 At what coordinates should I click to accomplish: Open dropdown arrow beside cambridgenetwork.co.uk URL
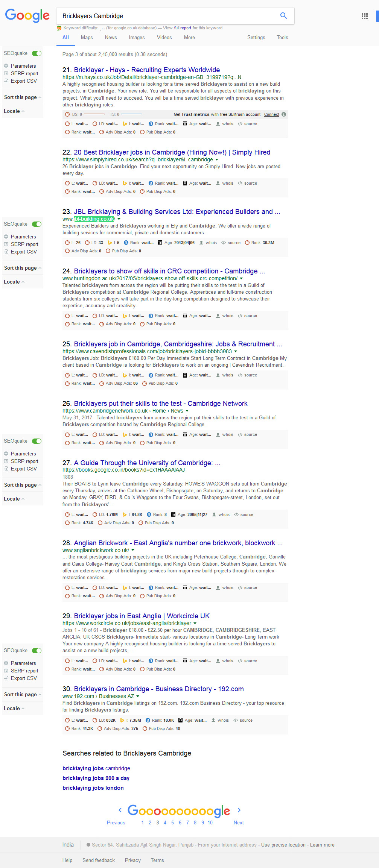point(187,411)
